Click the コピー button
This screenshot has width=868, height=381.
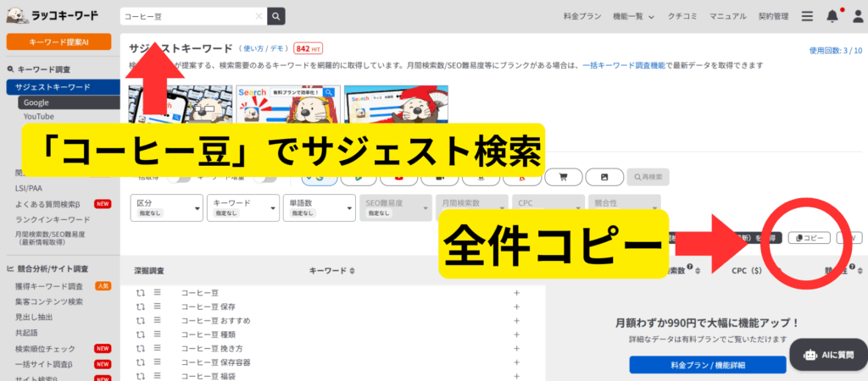pyautogui.click(x=809, y=238)
